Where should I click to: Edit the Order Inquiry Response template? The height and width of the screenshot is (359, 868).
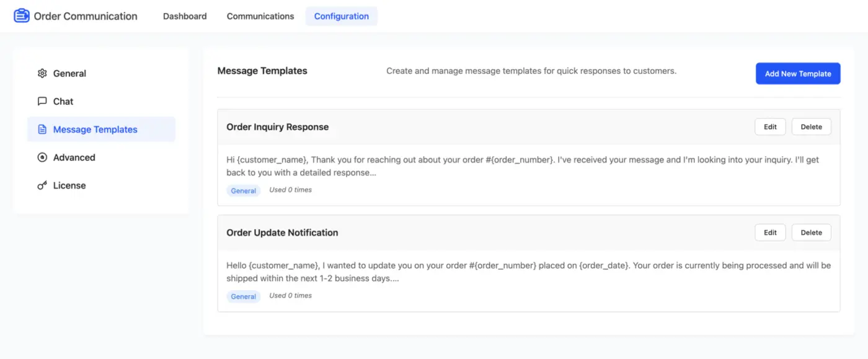769,126
